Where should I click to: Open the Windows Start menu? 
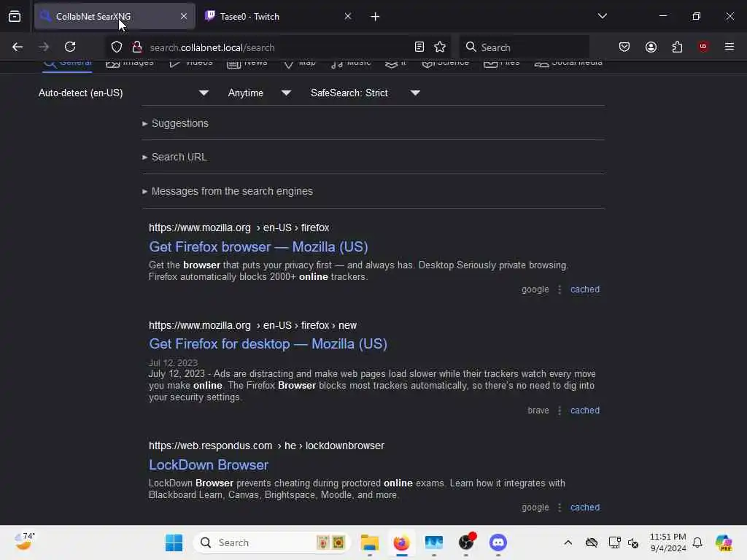[x=174, y=542]
